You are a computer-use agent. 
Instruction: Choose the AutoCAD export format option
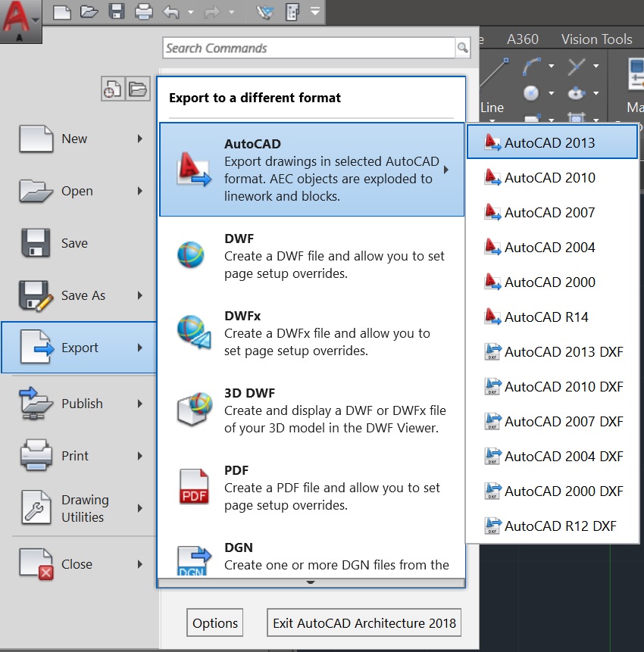(311, 170)
